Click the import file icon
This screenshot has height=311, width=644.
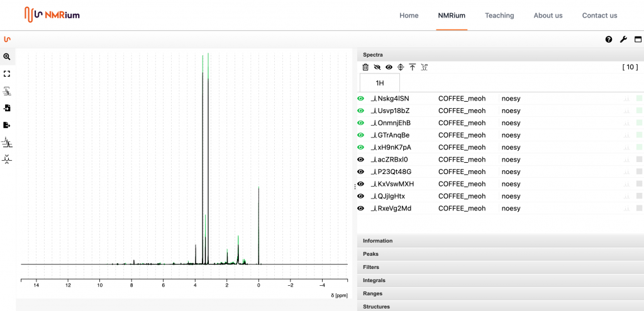pos(7,108)
